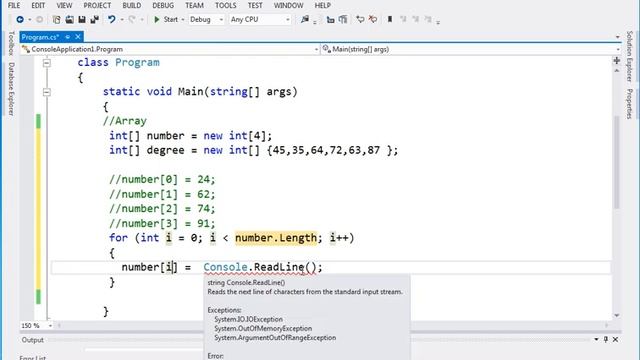Click the decrease line indent icon

pos(330,19)
